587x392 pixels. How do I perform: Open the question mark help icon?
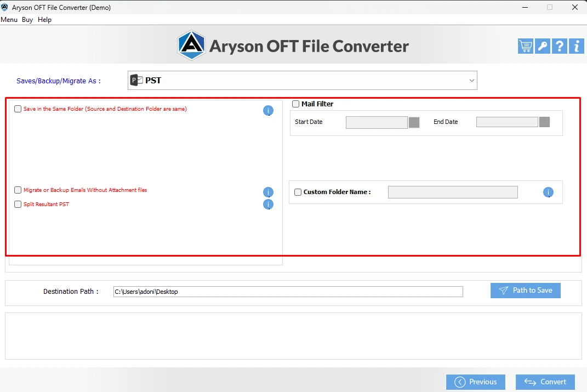point(559,47)
